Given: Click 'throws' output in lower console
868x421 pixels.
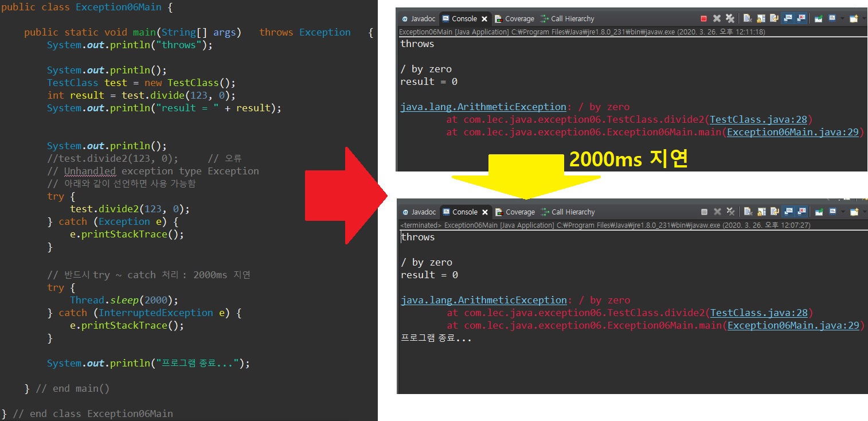Looking at the screenshot, I should 418,237.
